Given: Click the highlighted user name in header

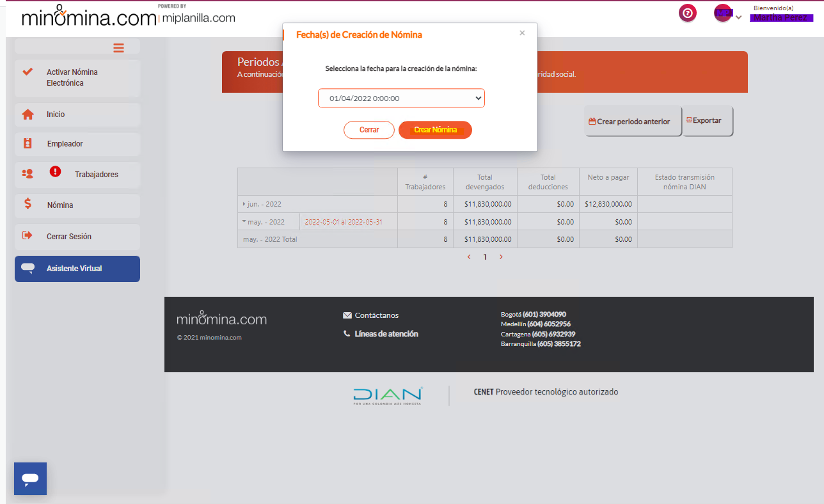Looking at the screenshot, I should (x=781, y=17).
